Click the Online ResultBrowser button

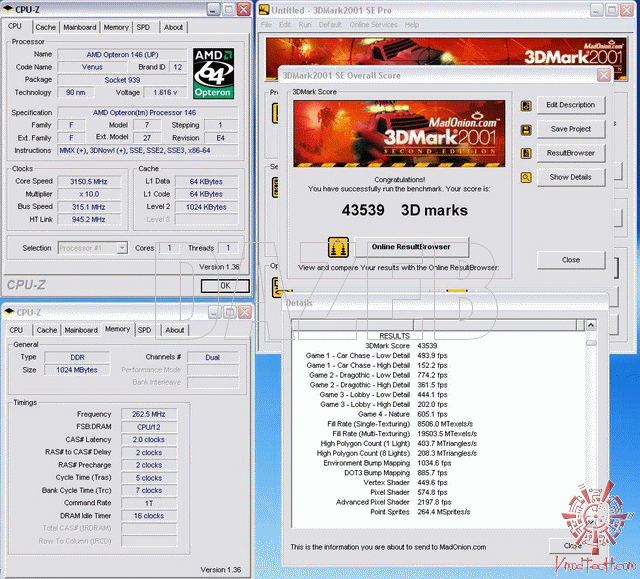411,247
